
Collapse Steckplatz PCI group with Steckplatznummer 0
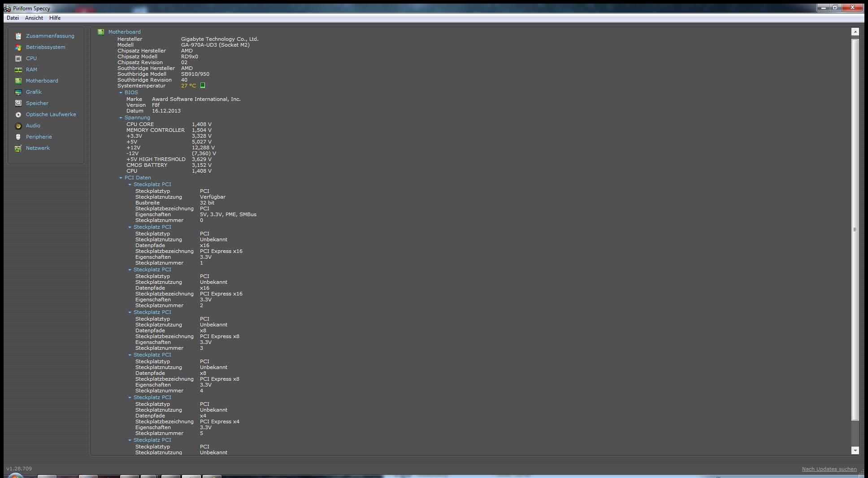click(x=130, y=185)
